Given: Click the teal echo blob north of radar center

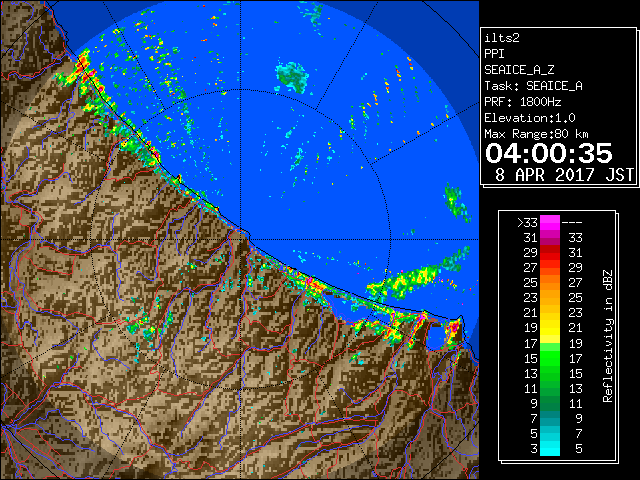Looking at the screenshot, I should 292,77.
